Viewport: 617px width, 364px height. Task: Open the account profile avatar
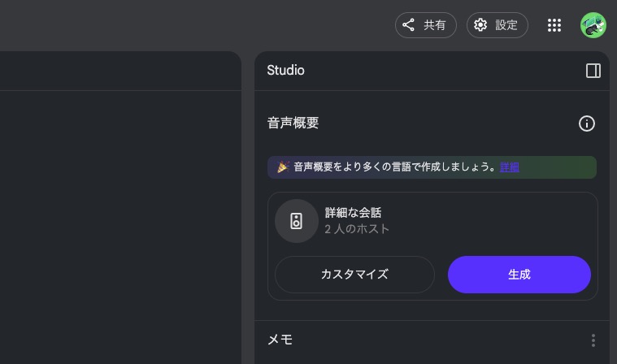point(593,25)
